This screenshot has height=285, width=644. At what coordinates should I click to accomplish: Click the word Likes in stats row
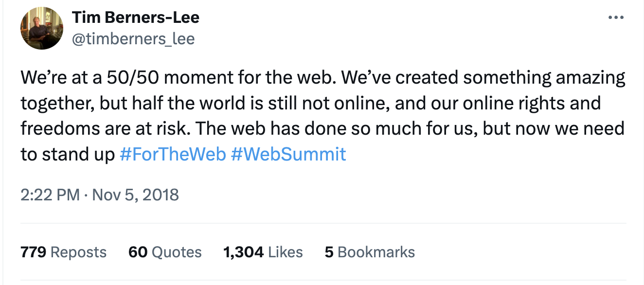click(x=286, y=252)
